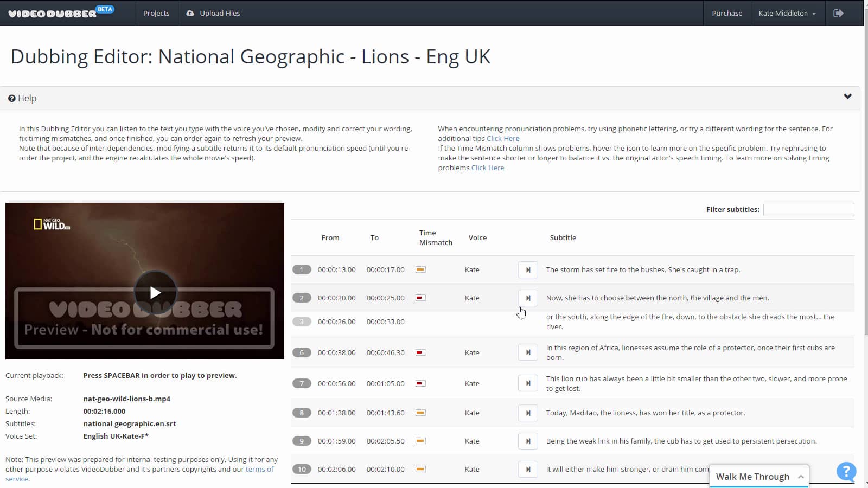This screenshot has height=488, width=868.
Task: Edit subtitle text 'In this region of Africa'
Action: pos(690,352)
